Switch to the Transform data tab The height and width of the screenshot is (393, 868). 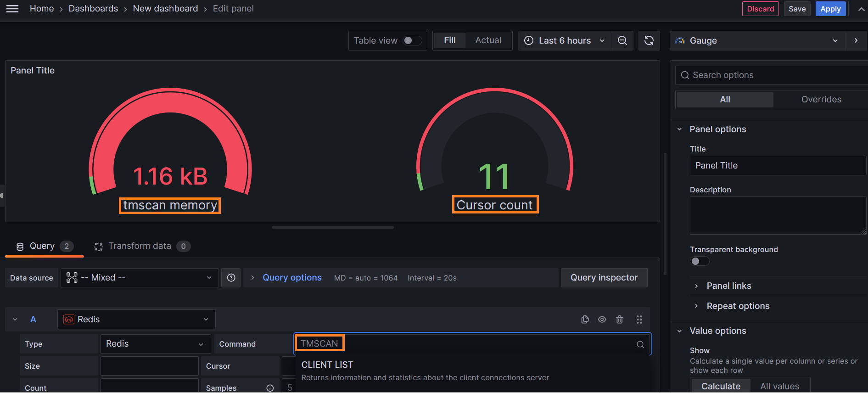[140, 246]
